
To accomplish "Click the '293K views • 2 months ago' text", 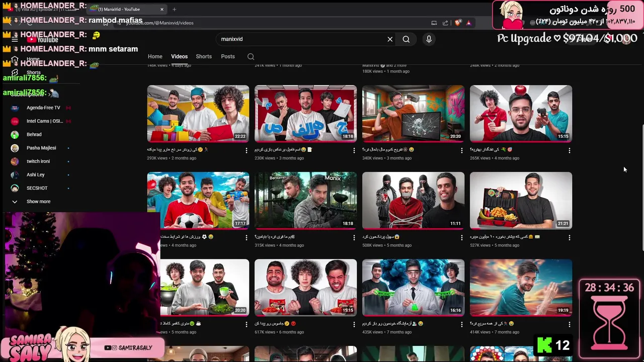I will [172, 158].
